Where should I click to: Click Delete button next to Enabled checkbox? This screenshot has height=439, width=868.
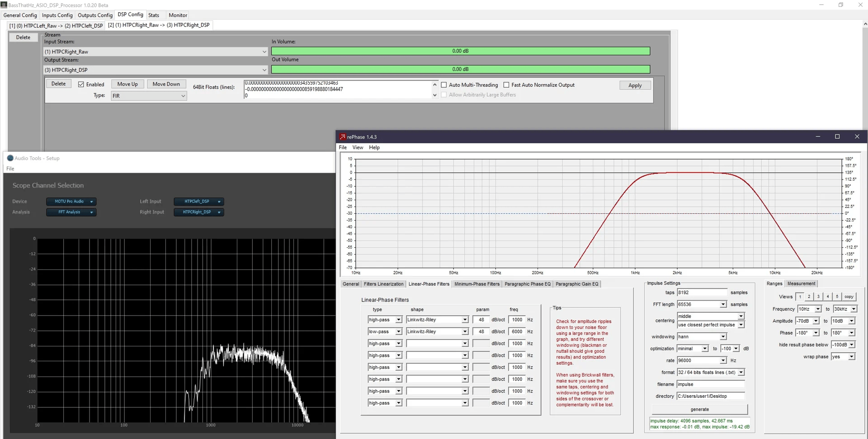[x=58, y=84]
